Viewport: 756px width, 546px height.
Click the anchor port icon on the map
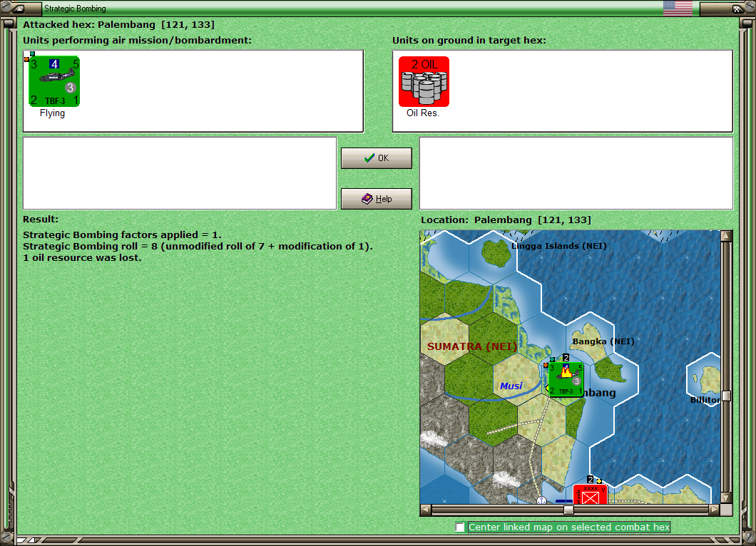point(541,501)
